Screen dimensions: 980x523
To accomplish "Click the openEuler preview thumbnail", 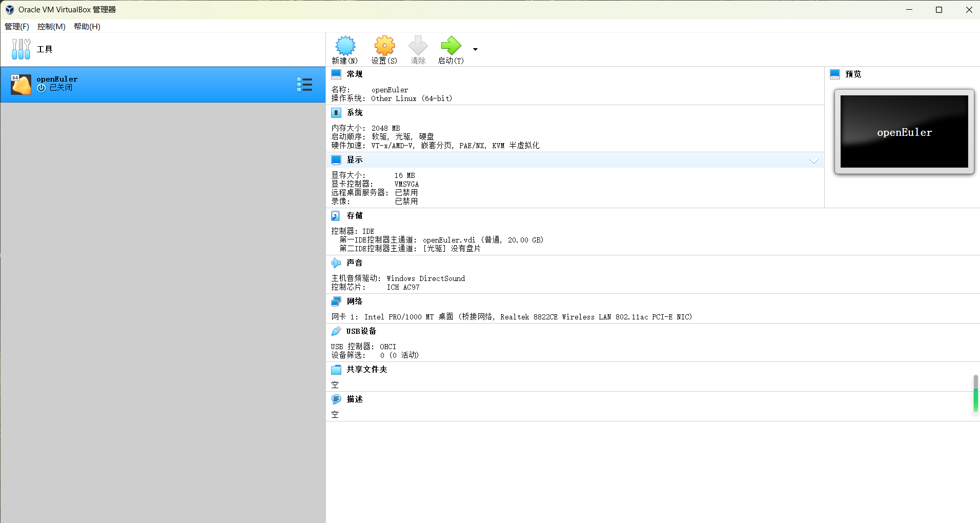I will [904, 132].
